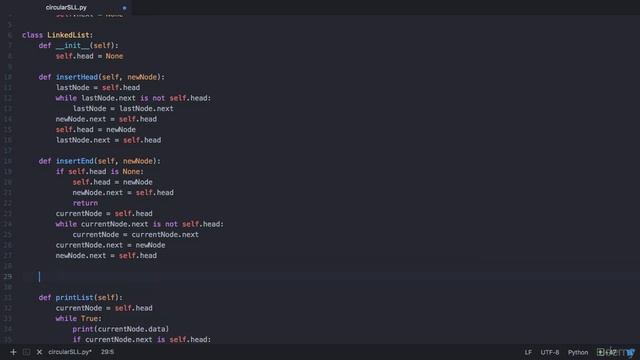Screen dimensions: 640x360
Task: Click 'self.head = newNode' line in insertHead
Action: 96,130
